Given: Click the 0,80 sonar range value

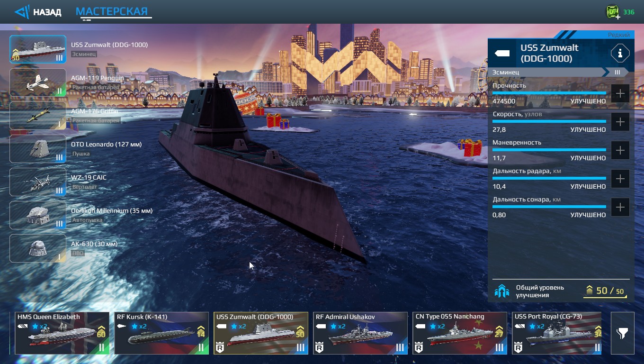Looking at the screenshot, I should [x=499, y=215].
